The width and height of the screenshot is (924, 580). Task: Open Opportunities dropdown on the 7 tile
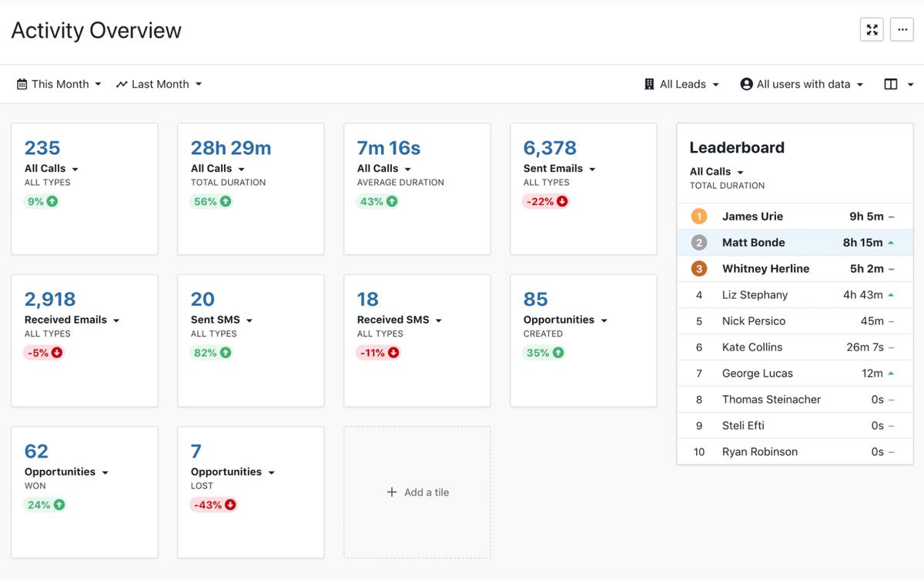pos(233,472)
